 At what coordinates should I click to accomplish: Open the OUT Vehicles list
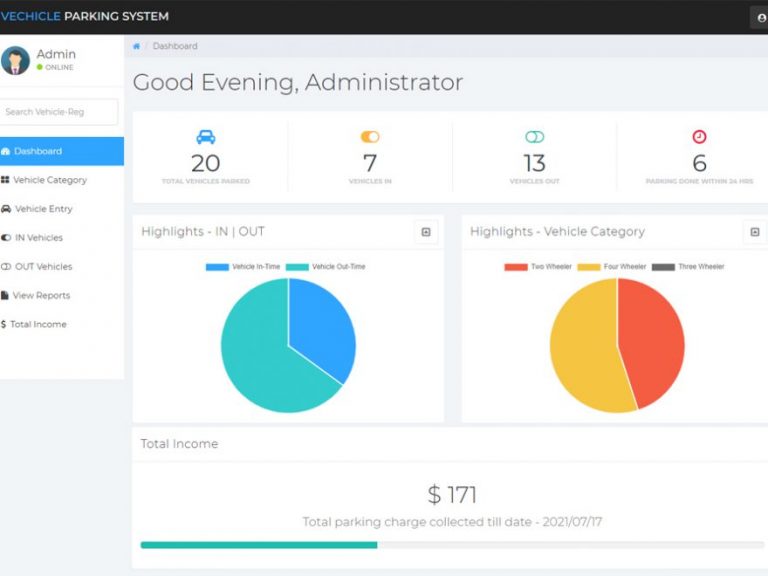43,267
